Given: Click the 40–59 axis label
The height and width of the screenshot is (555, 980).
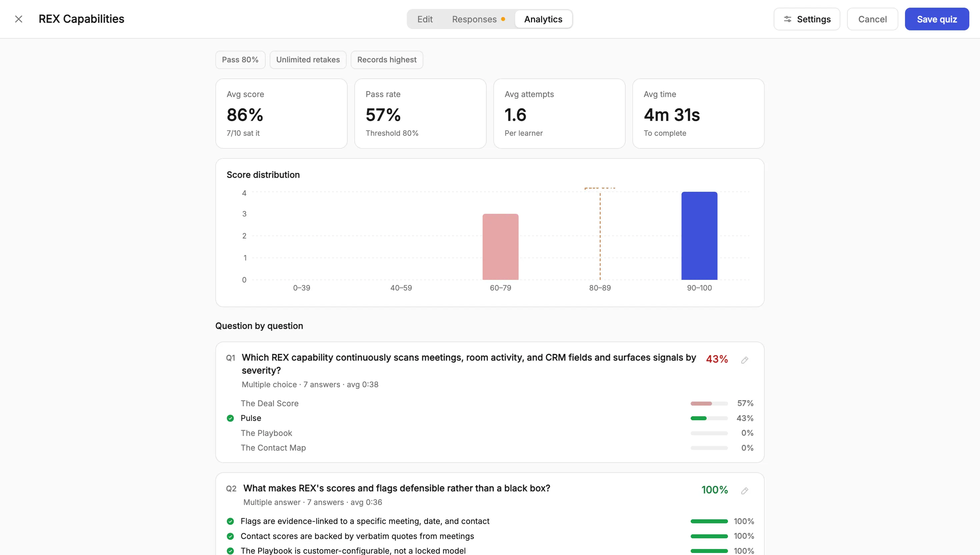Looking at the screenshot, I should tap(401, 288).
